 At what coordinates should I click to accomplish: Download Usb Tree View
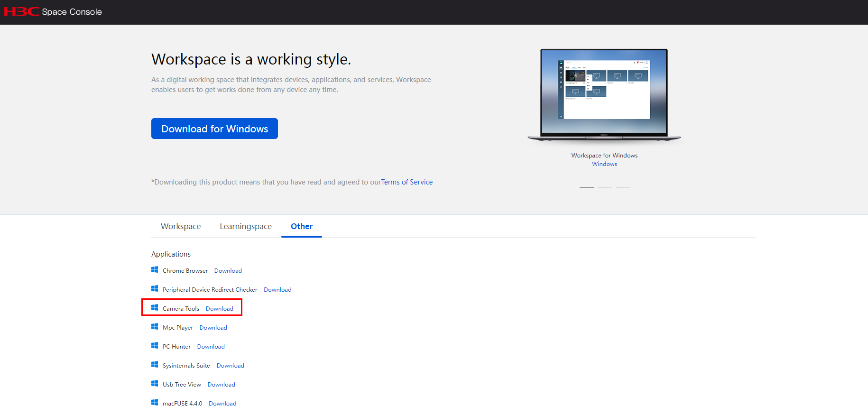pyautogui.click(x=222, y=385)
